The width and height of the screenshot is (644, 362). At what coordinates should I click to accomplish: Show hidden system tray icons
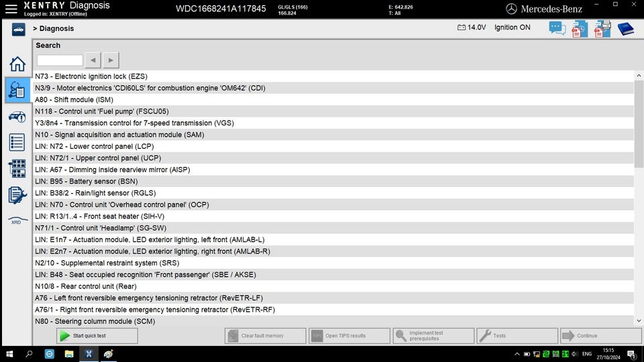pyautogui.click(x=517, y=354)
